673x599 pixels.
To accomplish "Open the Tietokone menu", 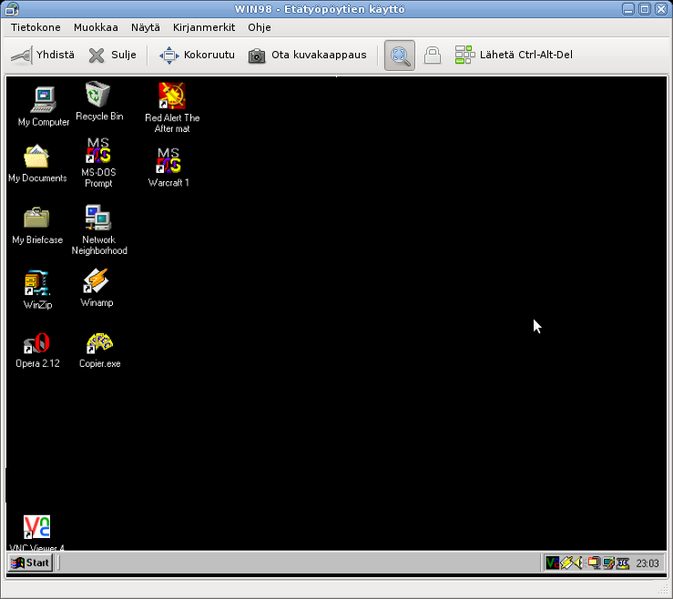I will tap(35, 28).
